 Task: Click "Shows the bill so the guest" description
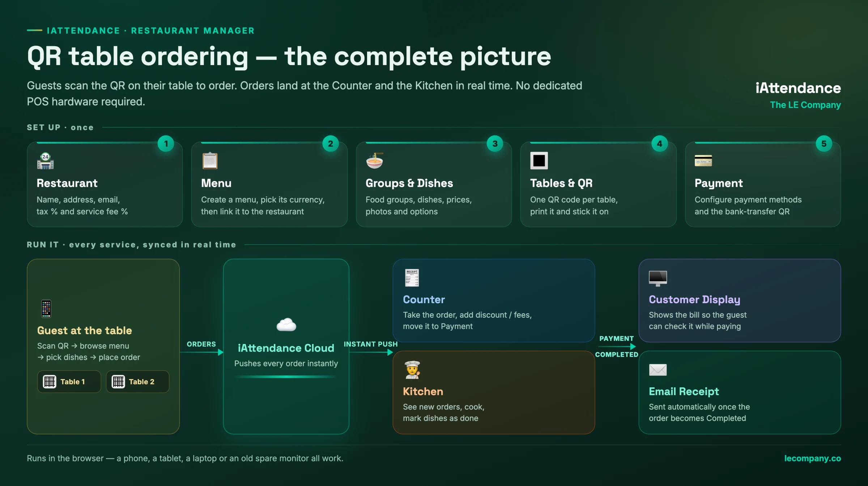coord(697,321)
